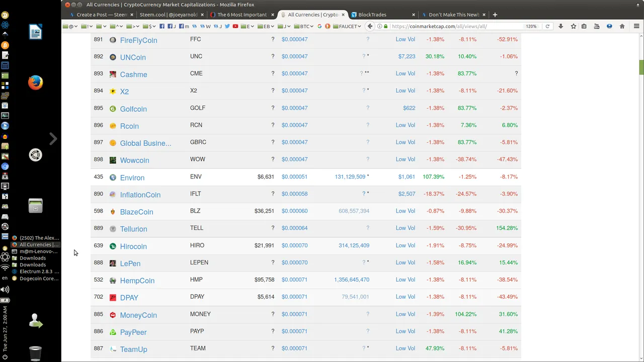
Task: Open the file cabinet archive icon
Action: (x=35, y=205)
